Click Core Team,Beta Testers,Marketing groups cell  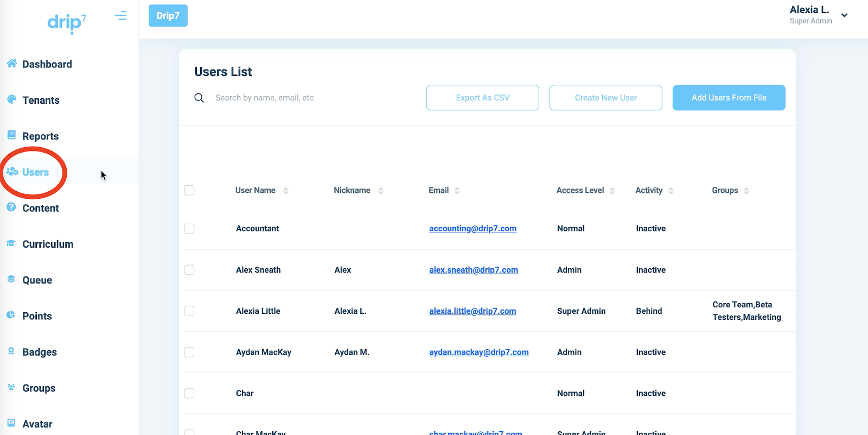[x=747, y=311]
